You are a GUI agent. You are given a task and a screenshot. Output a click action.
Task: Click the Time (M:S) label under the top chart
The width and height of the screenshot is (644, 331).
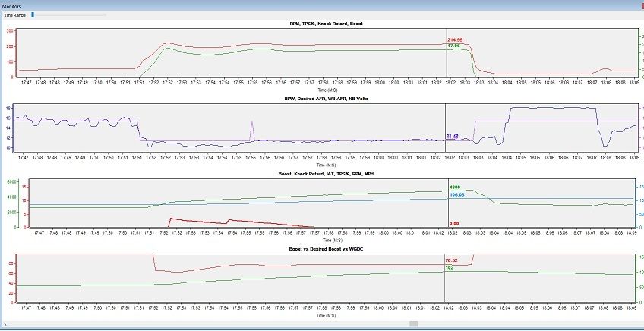tap(324, 89)
